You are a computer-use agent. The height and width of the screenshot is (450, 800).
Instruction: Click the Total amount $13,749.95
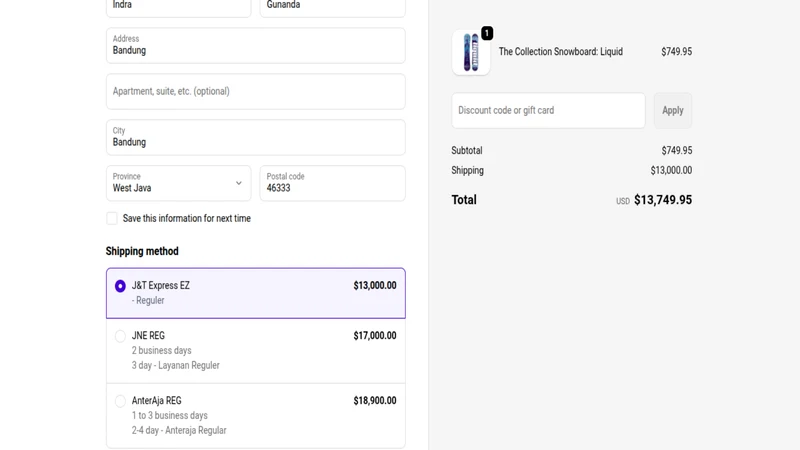coord(663,200)
